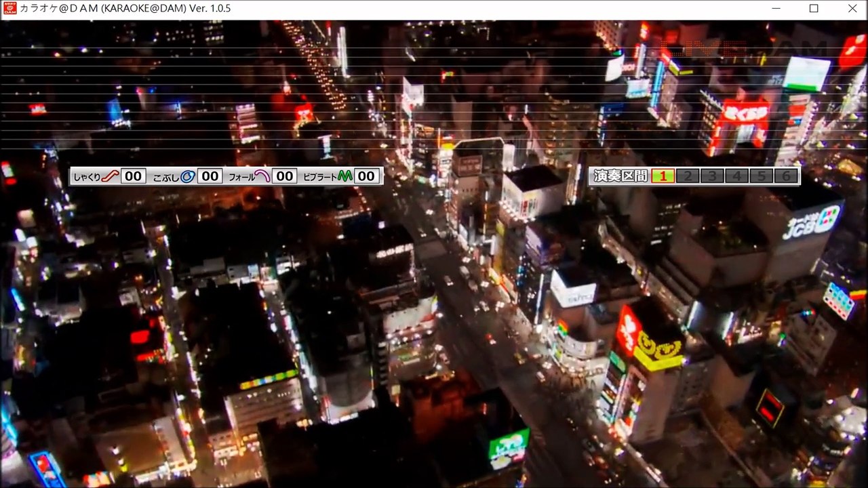
Task: Select performance section 1 indicator
Action: [663, 176]
